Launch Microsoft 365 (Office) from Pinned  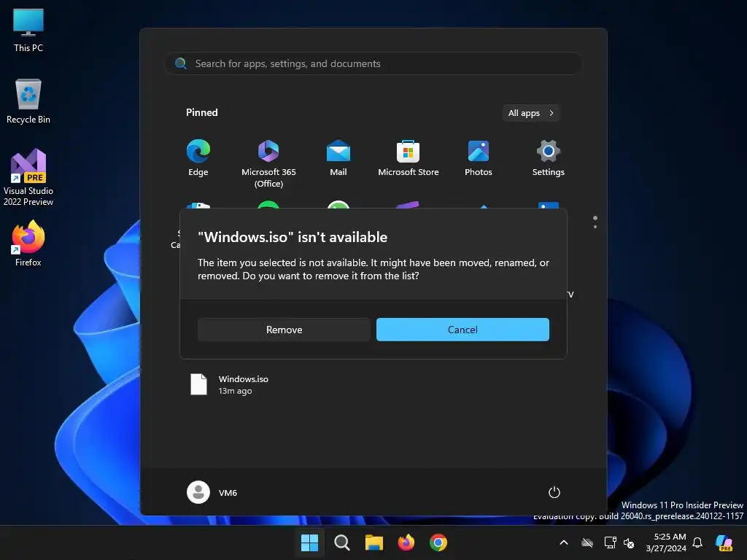[268, 164]
